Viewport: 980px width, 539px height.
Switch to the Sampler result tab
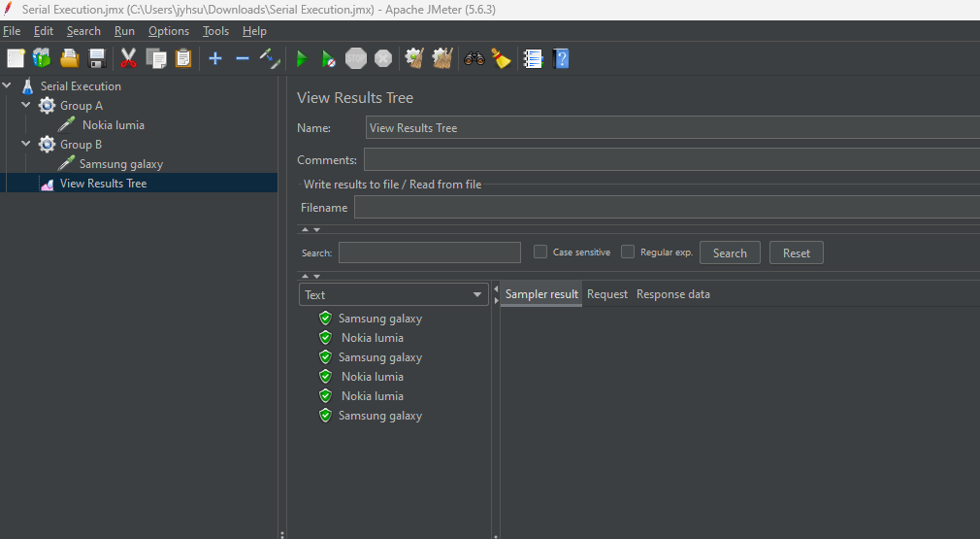point(541,294)
